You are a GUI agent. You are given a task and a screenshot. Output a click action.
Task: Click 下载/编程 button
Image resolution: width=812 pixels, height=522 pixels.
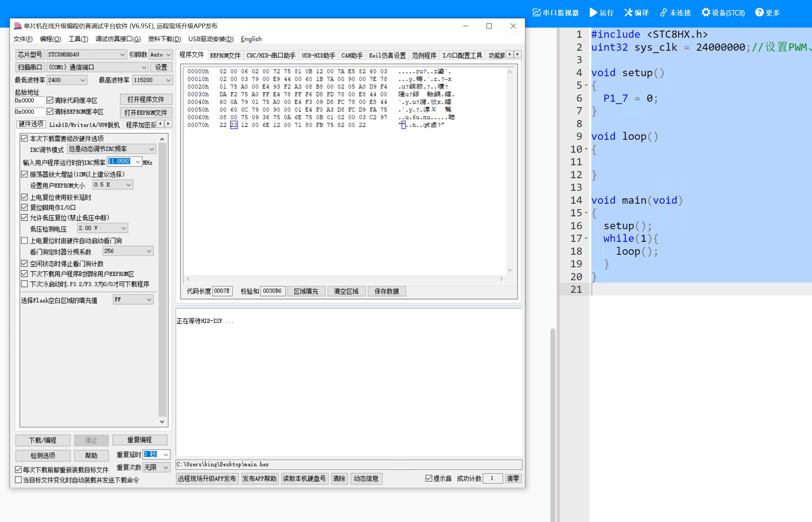[x=43, y=440]
